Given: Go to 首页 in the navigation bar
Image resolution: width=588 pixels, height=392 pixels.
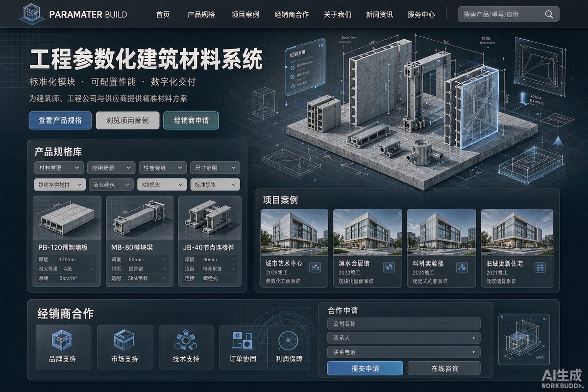Looking at the screenshot, I should pos(163,14).
